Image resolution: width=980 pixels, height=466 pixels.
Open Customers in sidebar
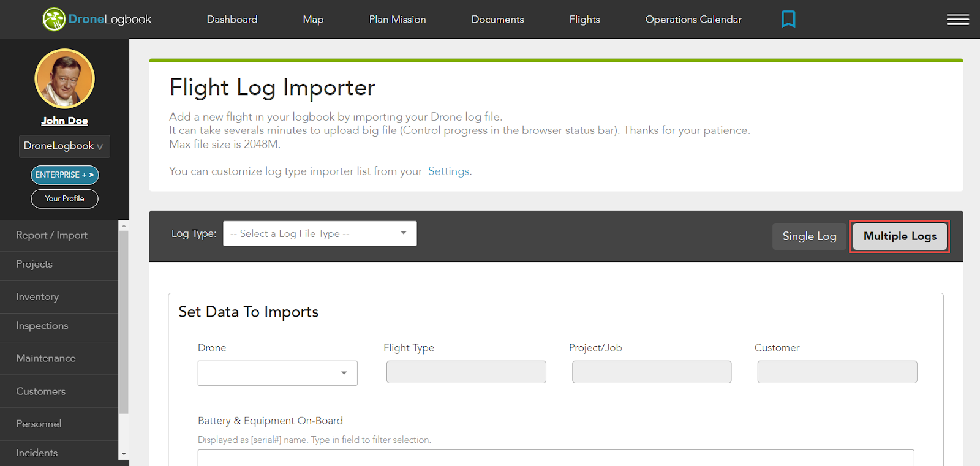tap(59, 391)
